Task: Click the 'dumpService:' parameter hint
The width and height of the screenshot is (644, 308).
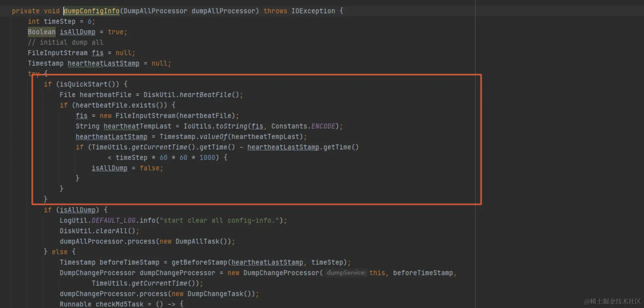Action: point(346,273)
